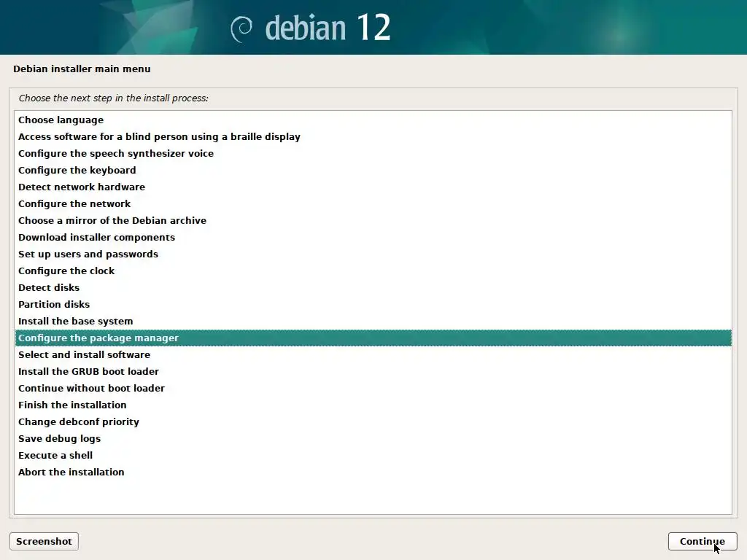747x560 pixels.
Task: Pick "Configure the speech synthesizer voice"
Action: pos(373,153)
